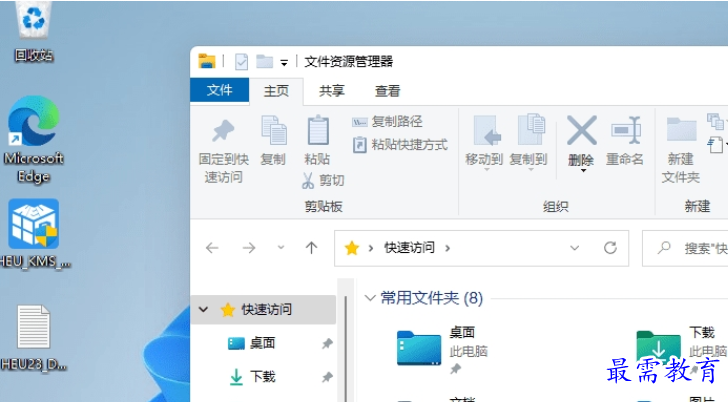Select the HEU23_D text file icon
This screenshot has height=402, width=728.
click(33, 337)
